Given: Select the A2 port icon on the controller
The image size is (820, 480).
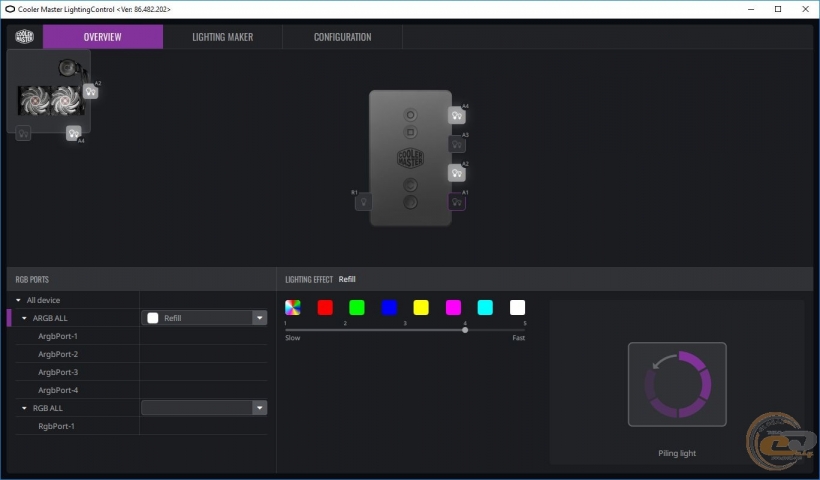Looking at the screenshot, I should tap(457, 173).
